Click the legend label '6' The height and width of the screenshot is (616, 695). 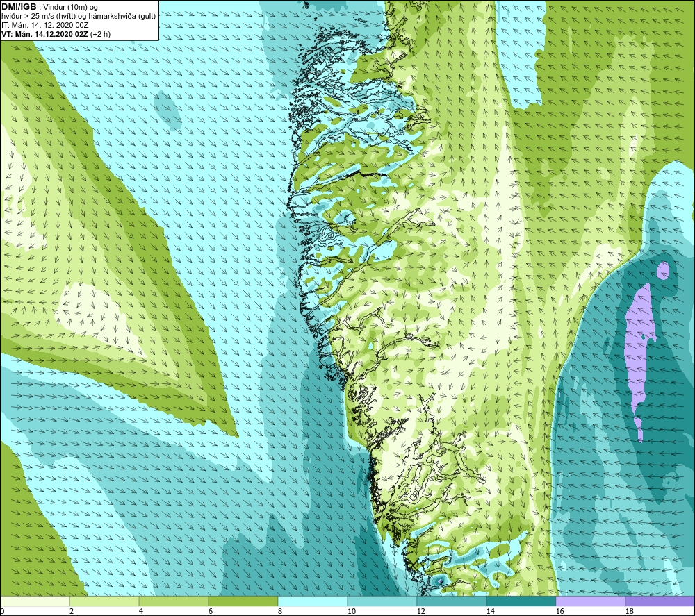pyautogui.click(x=211, y=612)
